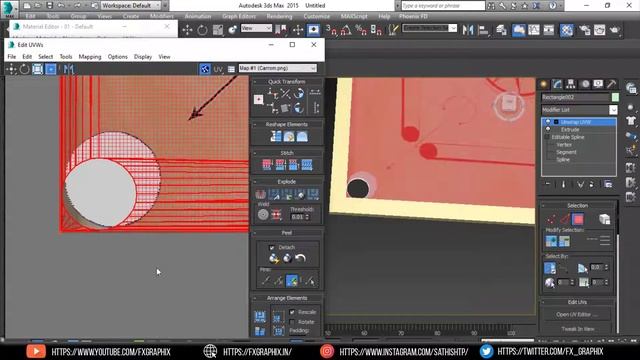Collapse the Arrange Elements rollout
The width and height of the screenshot is (640, 360).
coord(287,298)
